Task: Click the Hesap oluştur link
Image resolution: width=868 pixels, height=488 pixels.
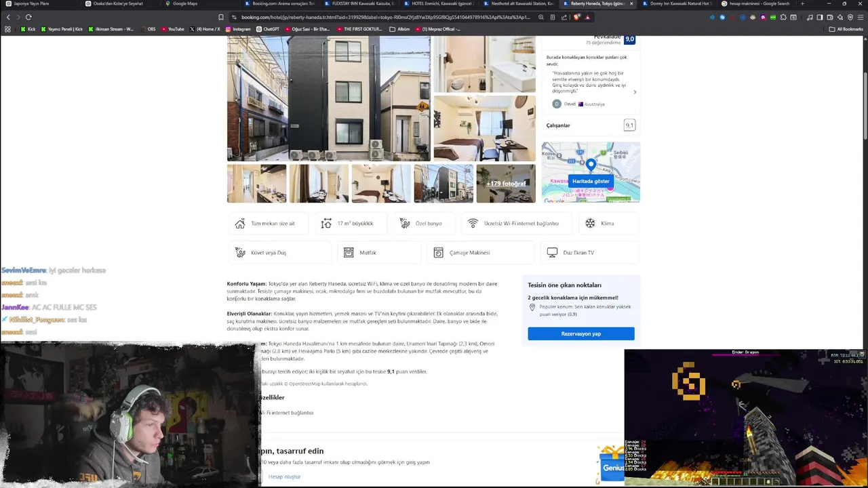Action: tap(284, 476)
